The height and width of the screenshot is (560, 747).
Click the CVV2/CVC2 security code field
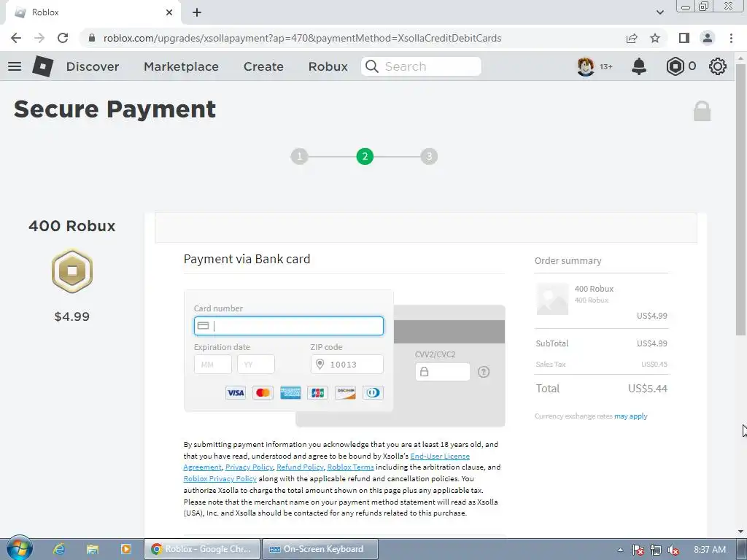pyautogui.click(x=443, y=372)
